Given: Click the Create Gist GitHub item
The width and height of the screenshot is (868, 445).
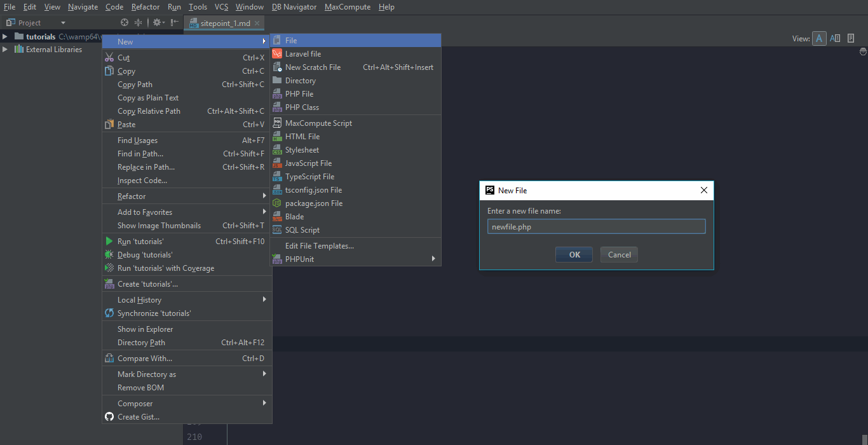Looking at the screenshot, I should coord(187,417).
